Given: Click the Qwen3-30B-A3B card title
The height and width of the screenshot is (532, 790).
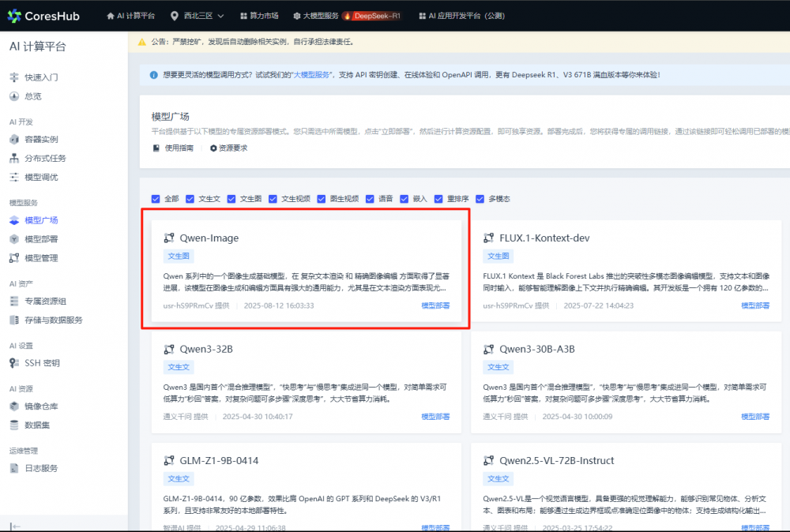Looking at the screenshot, I should point(537,350).
